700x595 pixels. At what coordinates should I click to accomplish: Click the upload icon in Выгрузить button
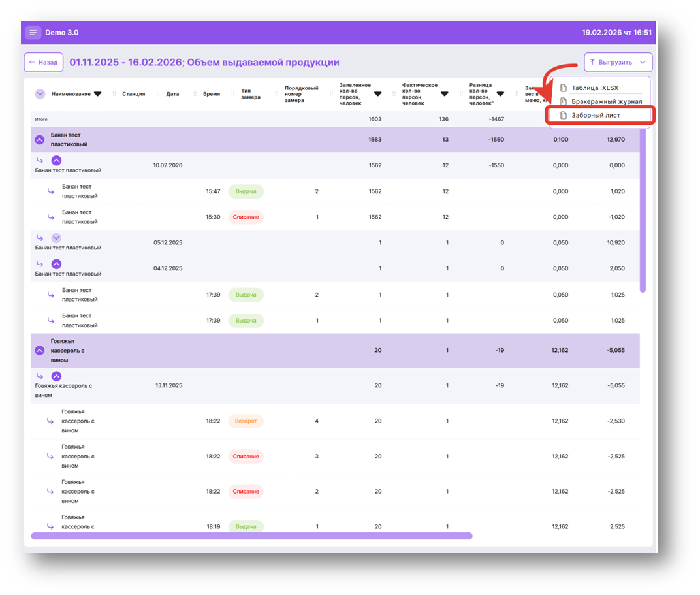[x=592, y=62]
